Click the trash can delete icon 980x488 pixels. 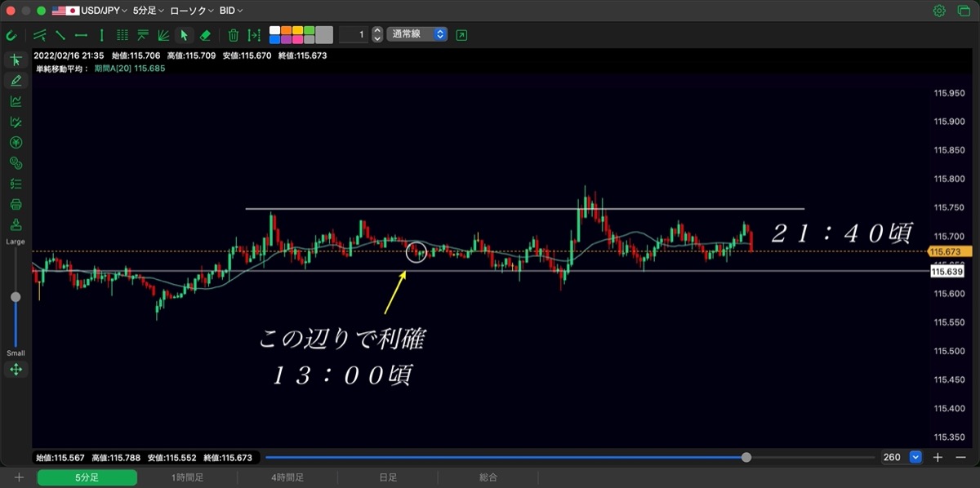pos(234,35)
